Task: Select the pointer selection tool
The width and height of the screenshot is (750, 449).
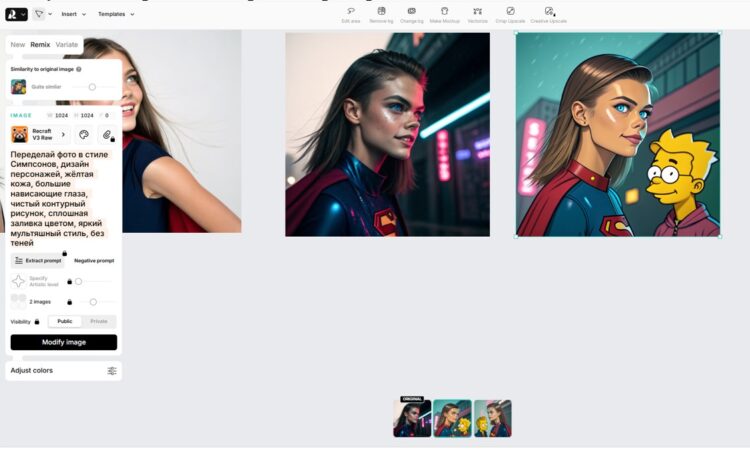Action: point(39,14)
